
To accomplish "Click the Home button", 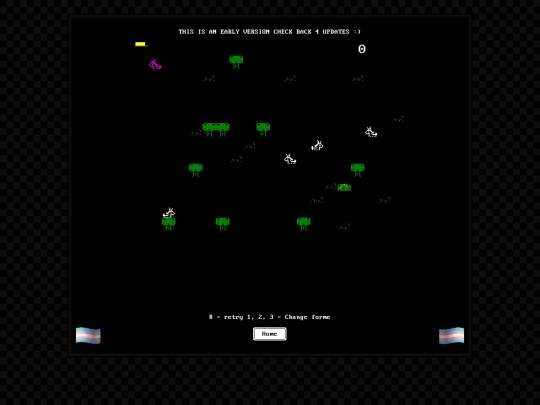I will point(270,334).
